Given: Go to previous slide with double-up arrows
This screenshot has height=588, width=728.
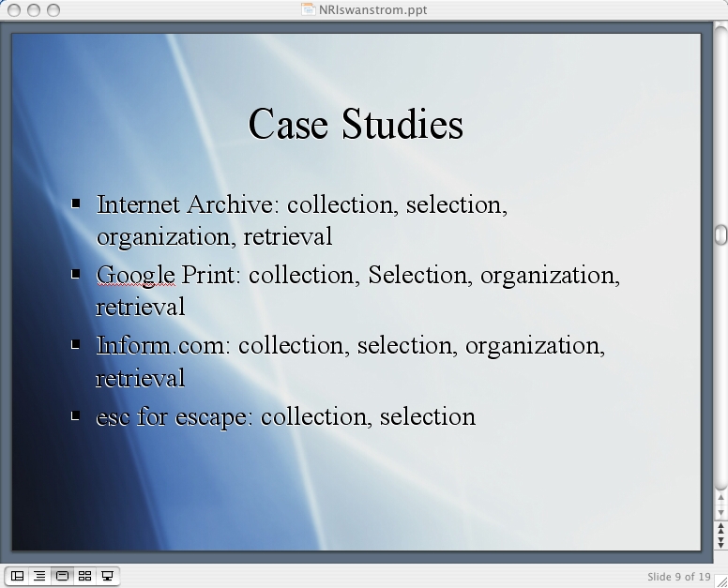Looking at the screenshot, I should [720, 528].
